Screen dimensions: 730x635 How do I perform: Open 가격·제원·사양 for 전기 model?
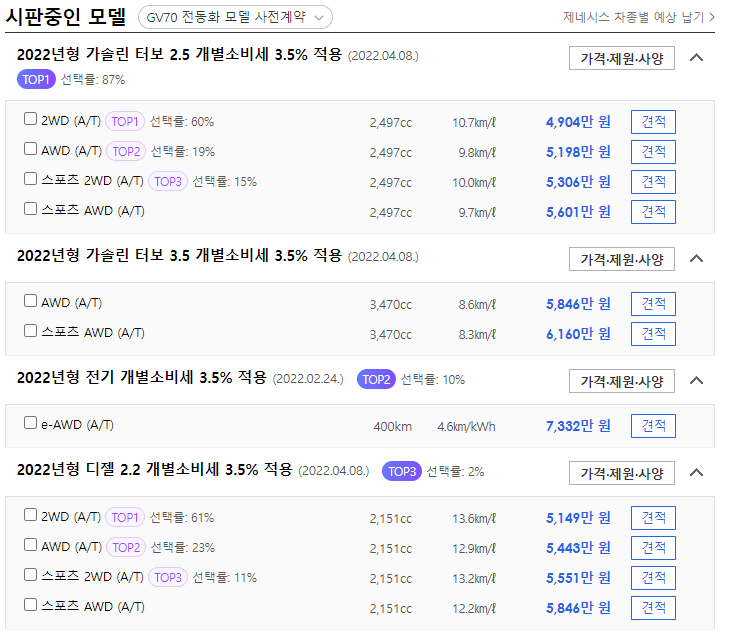coord(622,381)
